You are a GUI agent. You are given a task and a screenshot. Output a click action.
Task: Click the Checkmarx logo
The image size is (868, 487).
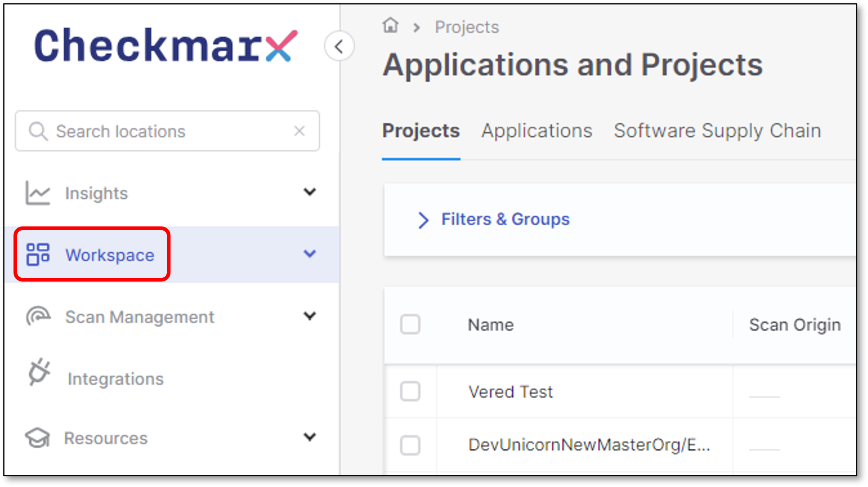(166, 46)
